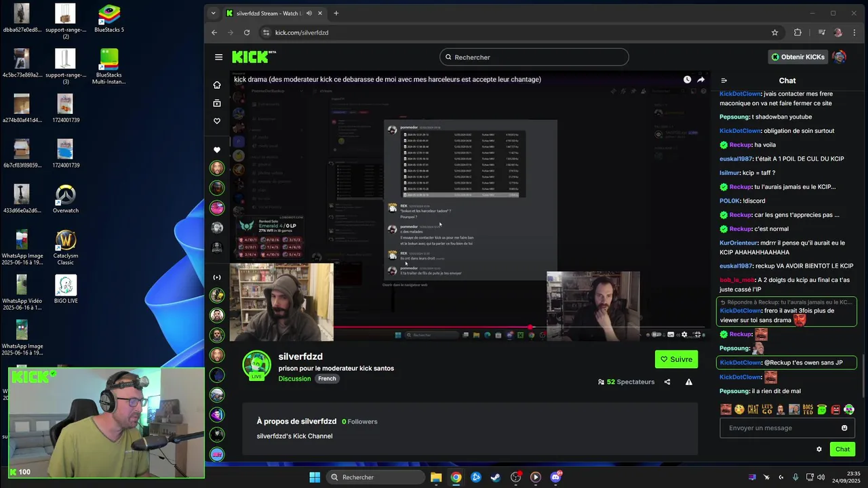868x488 pixels.
Task: Click the French language tag
Action: pos(327,379)
